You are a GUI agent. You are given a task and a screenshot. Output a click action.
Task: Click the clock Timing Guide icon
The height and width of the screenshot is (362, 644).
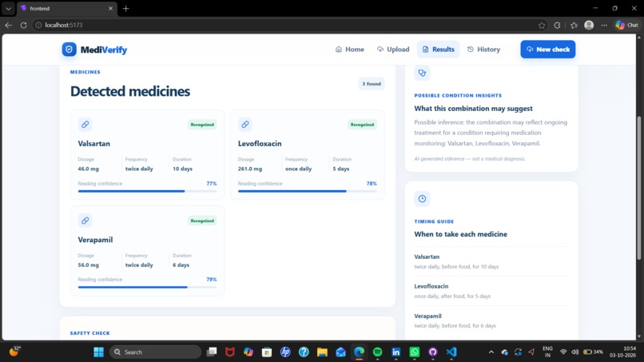pyautogui.click(x=422, y=198)
